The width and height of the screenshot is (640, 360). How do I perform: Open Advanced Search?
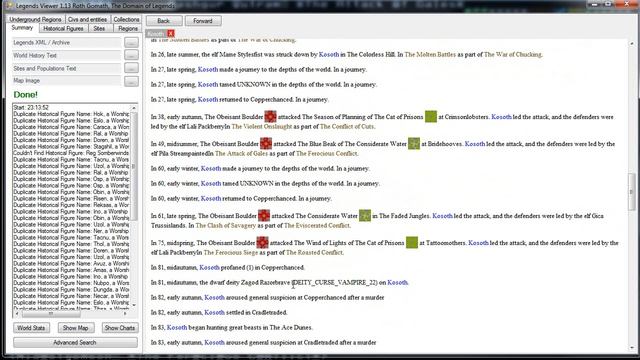(x=75, y=342)
